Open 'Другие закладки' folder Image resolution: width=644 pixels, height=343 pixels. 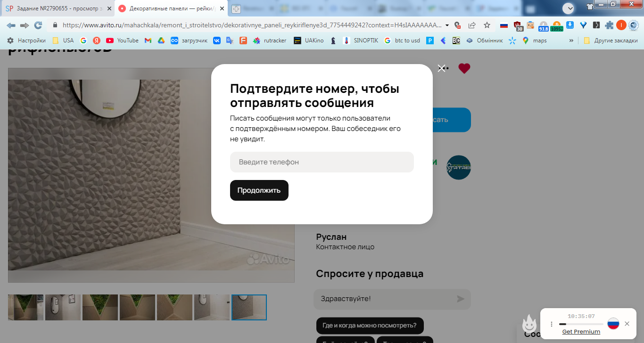611,41
